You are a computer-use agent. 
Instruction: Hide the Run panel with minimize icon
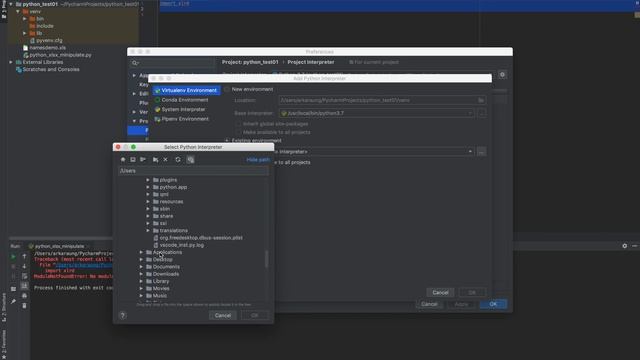coord(634,246)
